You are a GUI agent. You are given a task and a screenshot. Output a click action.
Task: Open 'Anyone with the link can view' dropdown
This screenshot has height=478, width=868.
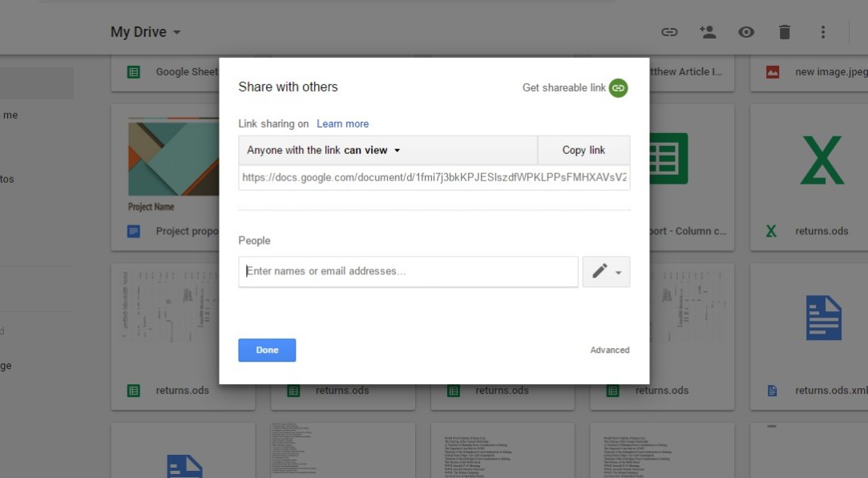[x=324, y=150]
